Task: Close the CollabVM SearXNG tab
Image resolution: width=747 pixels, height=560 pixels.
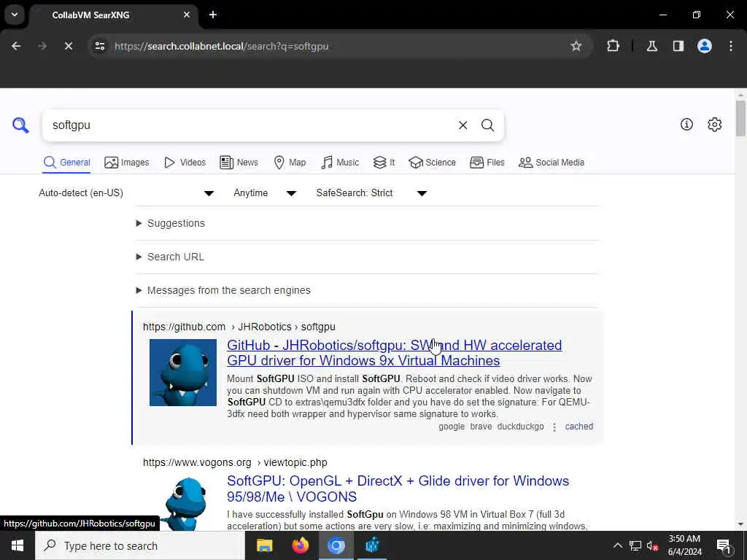Action: (187, 15)
